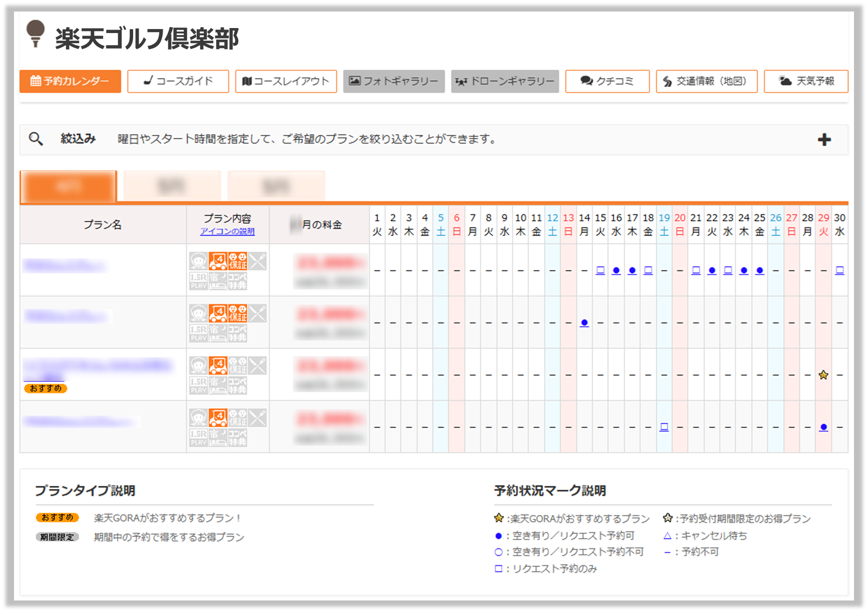Screen dimensions: 868x612
Task: Click the camera icon on the フォトギャラリー button
Action: tap(356, 81)
